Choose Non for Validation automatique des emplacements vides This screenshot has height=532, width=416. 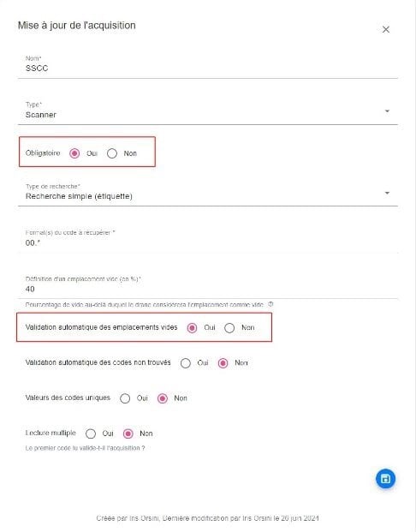229,328
